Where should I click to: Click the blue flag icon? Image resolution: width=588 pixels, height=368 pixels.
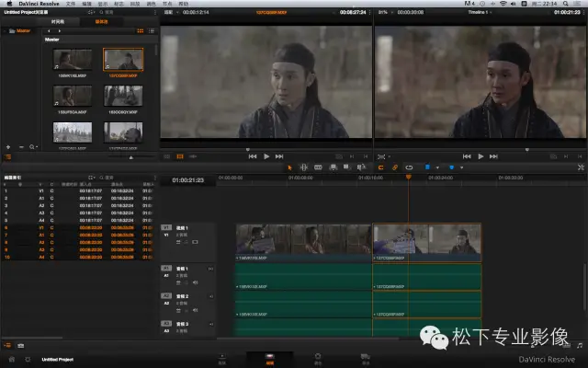(x=427, y=167)
